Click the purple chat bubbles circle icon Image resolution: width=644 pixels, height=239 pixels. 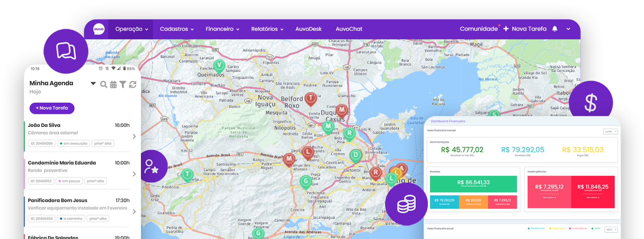[66, 51]
